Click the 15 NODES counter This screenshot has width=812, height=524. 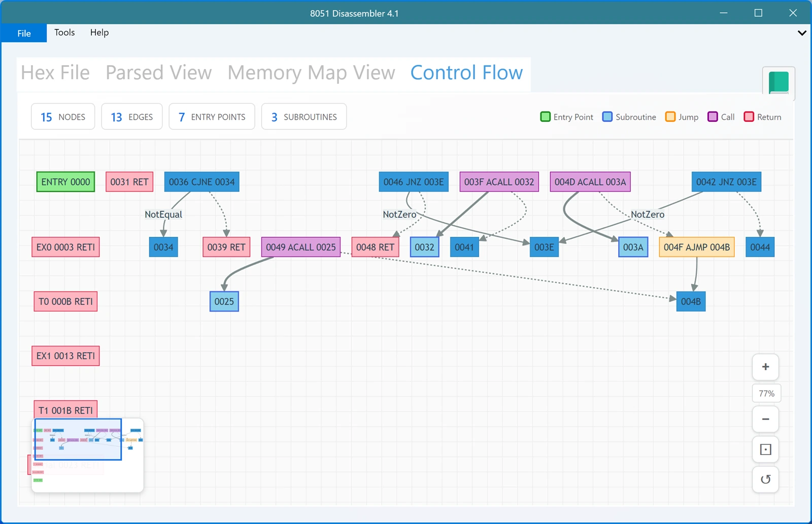click(x=63, y=117)
